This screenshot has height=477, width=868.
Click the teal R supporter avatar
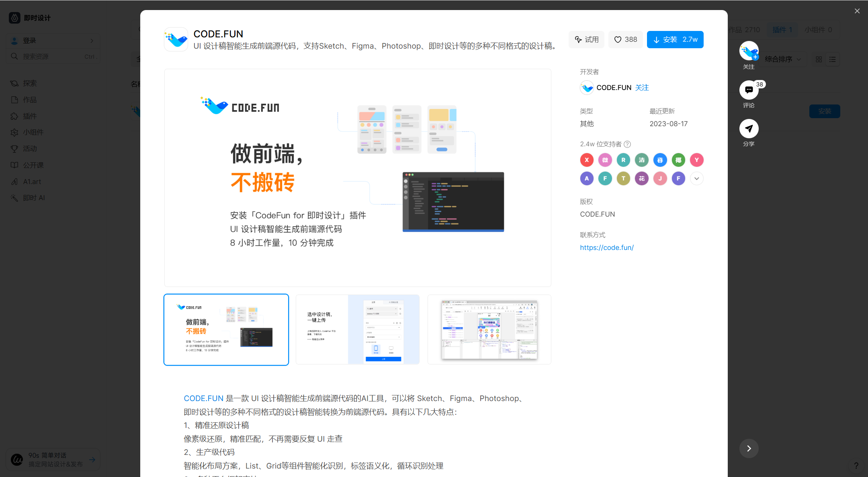point(623,160)
